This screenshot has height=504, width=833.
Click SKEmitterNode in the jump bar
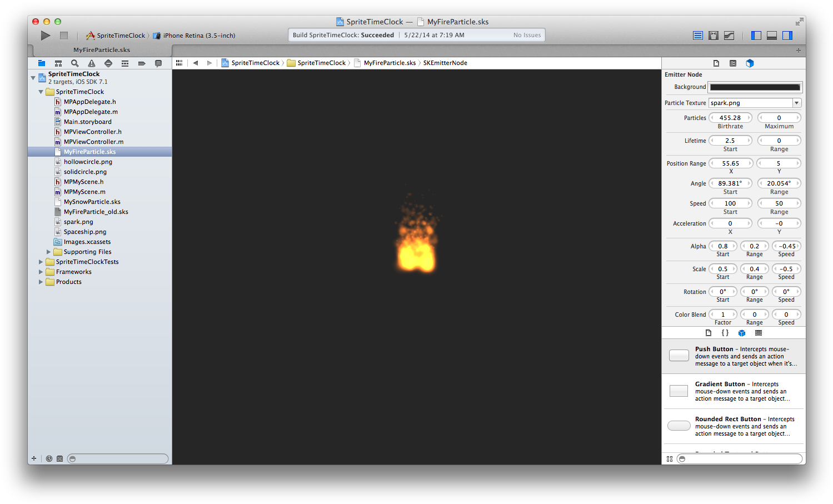445,63
